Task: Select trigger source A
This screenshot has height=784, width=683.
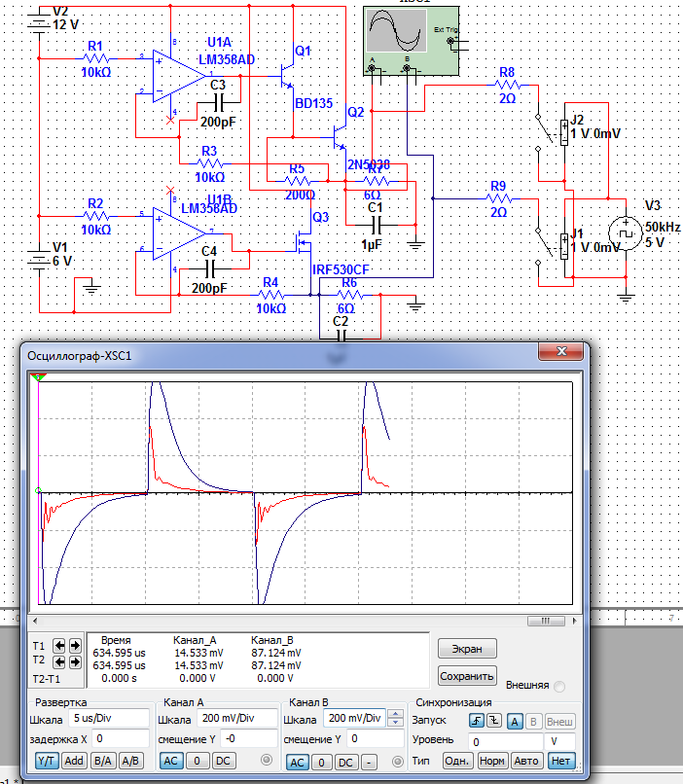Action: click(515, 722)
